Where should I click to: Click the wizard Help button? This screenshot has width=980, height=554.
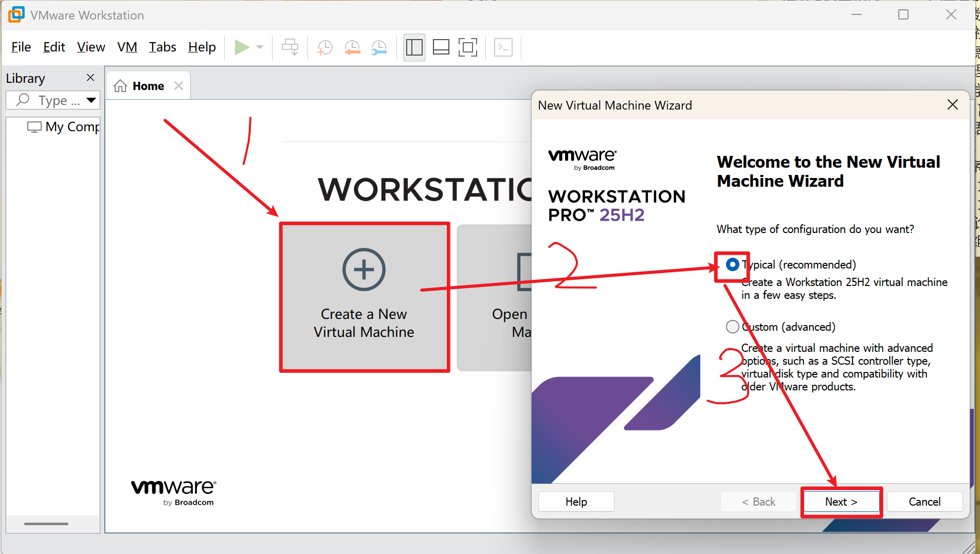(x=576, y=502)
